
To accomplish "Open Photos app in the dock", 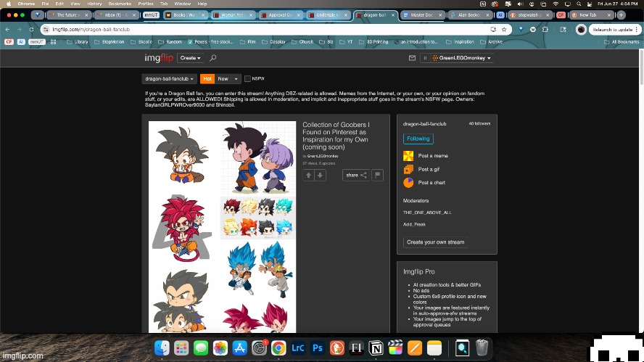I will [x=220, y=348].
